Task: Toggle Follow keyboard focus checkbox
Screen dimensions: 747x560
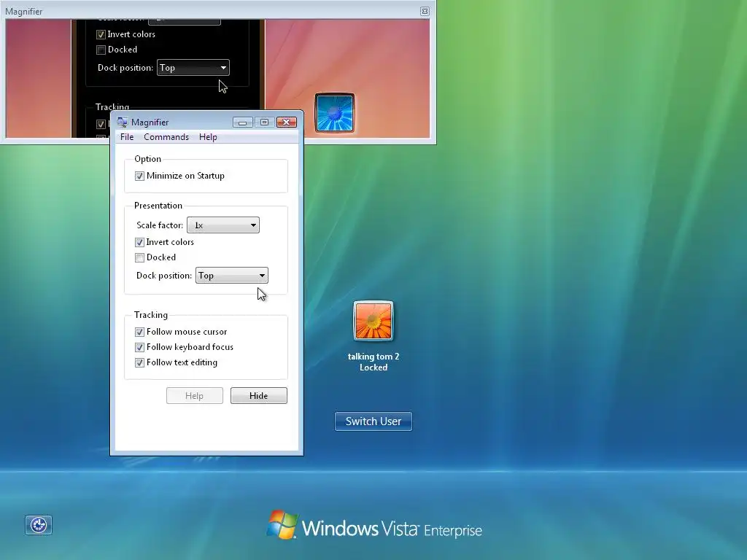Action: click(139, 347)
